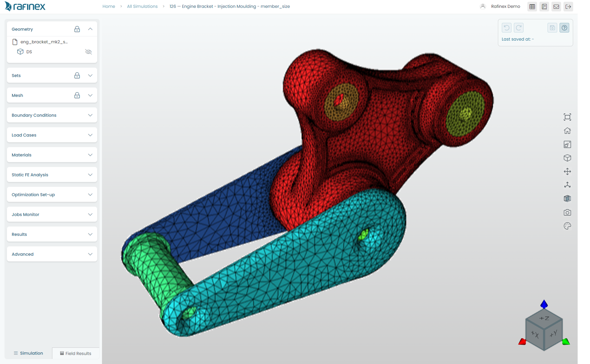
Task: Click the fit-to-screen view icon
Action: [x=567, y=117]
